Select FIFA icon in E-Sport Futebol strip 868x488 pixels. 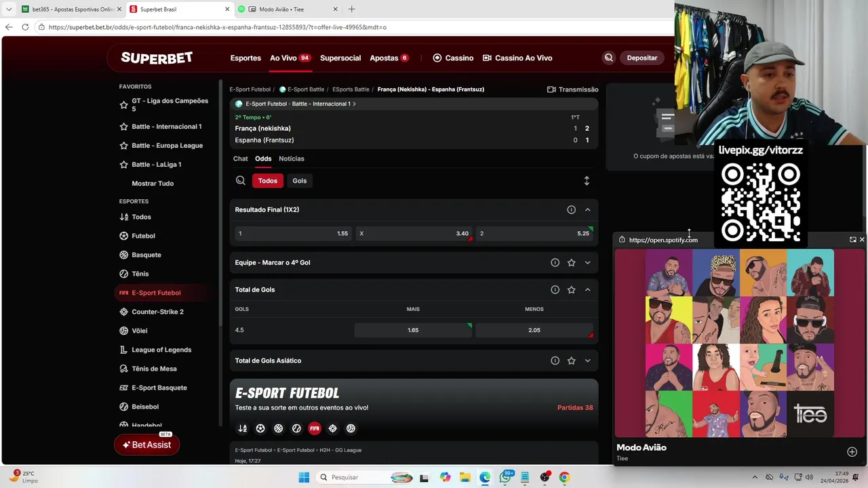pyautogui.click(x=315, y=428)
